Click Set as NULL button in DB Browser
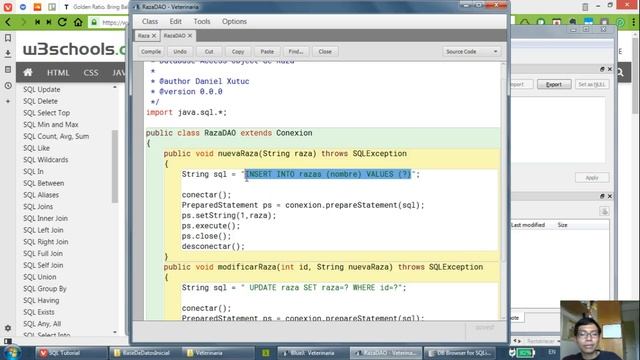 click(x=592, y=84)
